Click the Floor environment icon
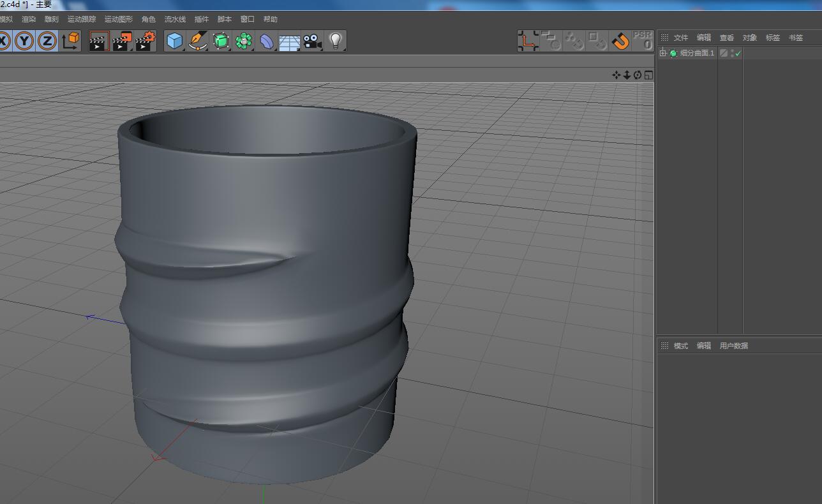 coord(289,42)
